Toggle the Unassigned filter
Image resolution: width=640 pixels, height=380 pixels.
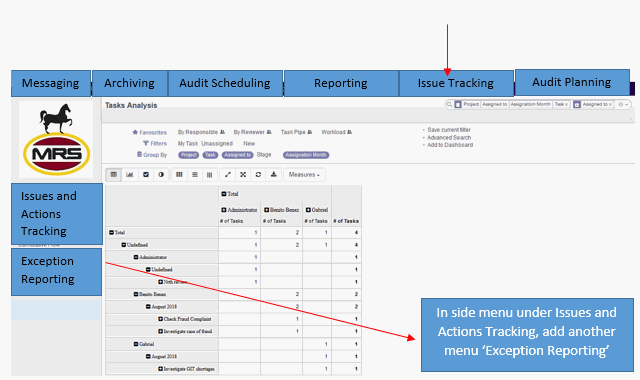pos(217,144)
